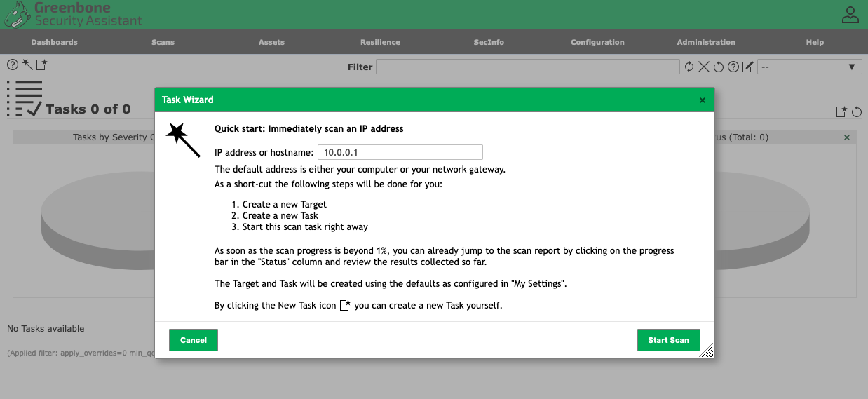The height and width of the screenshot is (399, 868).
Task: Click 'Create a new Target' step
Action: [x=285, y=205]
